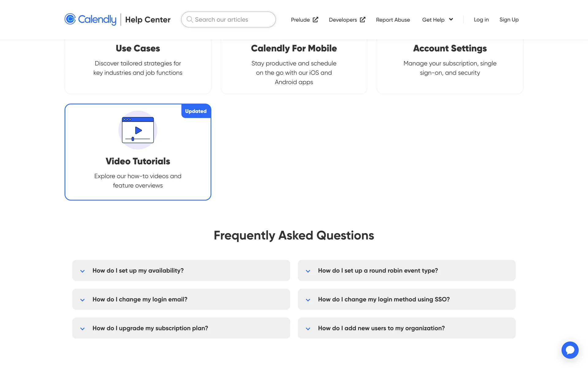Expand the login method using SSO question
588x368 pixels.
tap(406, 299)
